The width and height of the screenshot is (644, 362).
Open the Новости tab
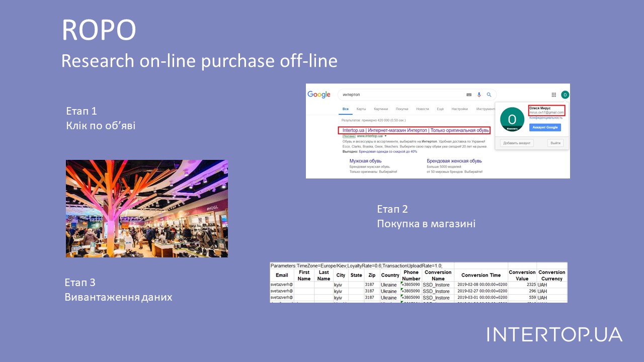tap(423, 109)
